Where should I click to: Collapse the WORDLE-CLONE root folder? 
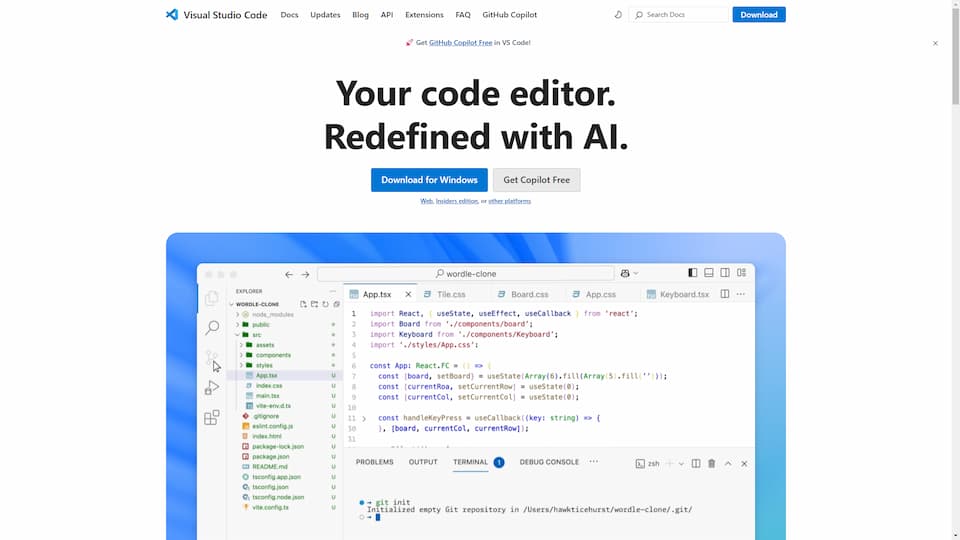[231, 304]
